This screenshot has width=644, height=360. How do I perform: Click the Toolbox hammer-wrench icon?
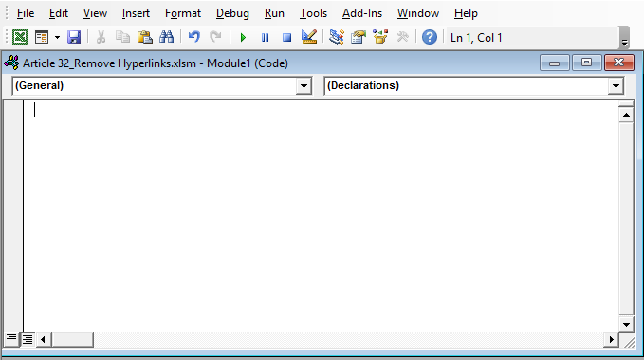point(402,37)
